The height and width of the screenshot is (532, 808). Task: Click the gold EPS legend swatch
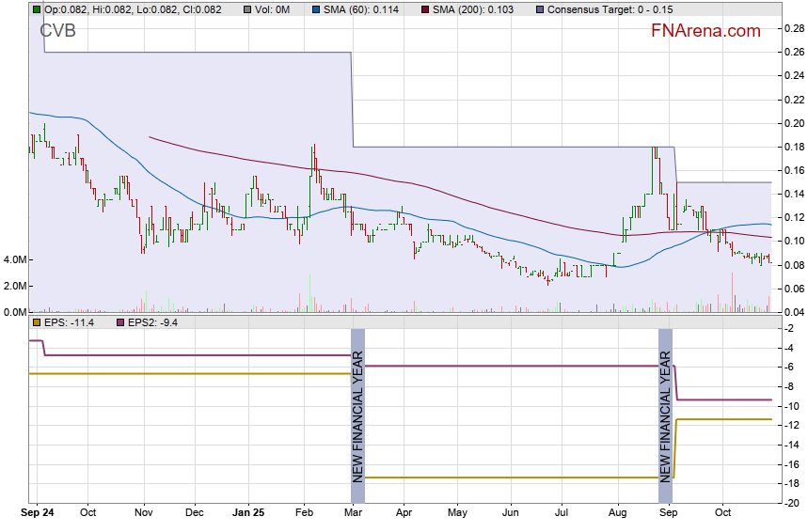[x=36, y=322]
